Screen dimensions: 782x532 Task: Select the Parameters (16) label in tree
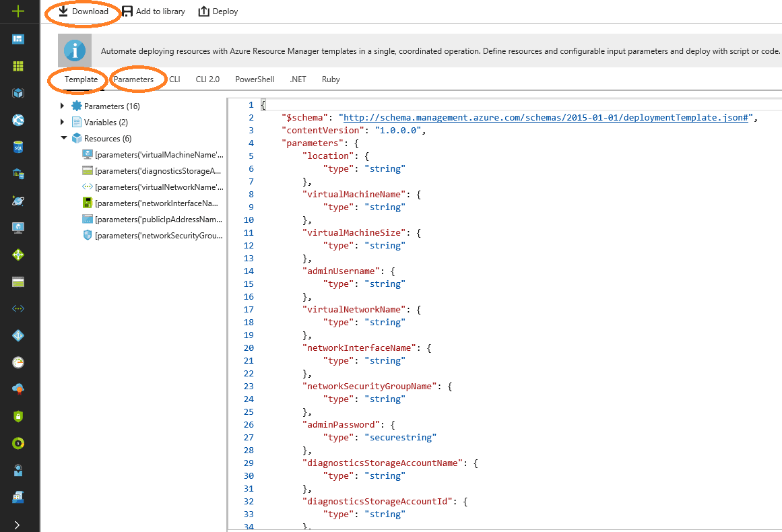point(112,106)
